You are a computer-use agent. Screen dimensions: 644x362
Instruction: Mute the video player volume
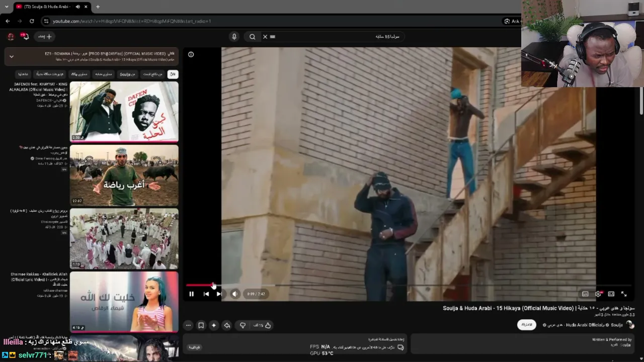pos(235,294)
